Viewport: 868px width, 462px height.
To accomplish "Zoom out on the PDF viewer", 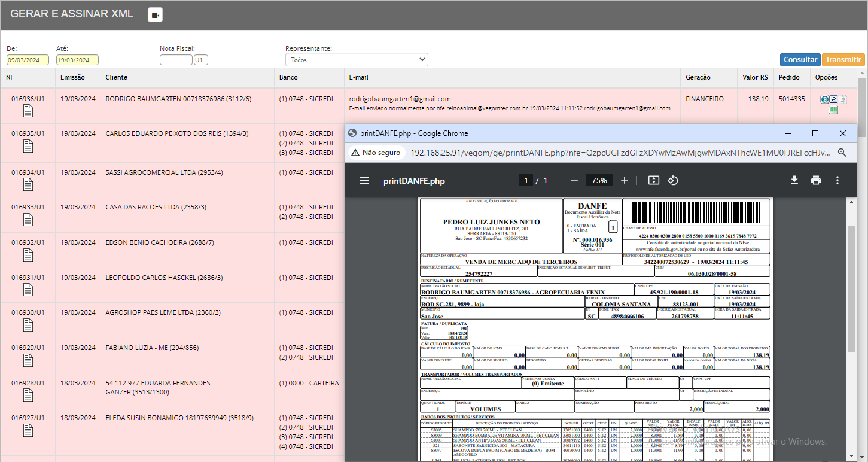I will pyautogui.click(x=574, y=180).
